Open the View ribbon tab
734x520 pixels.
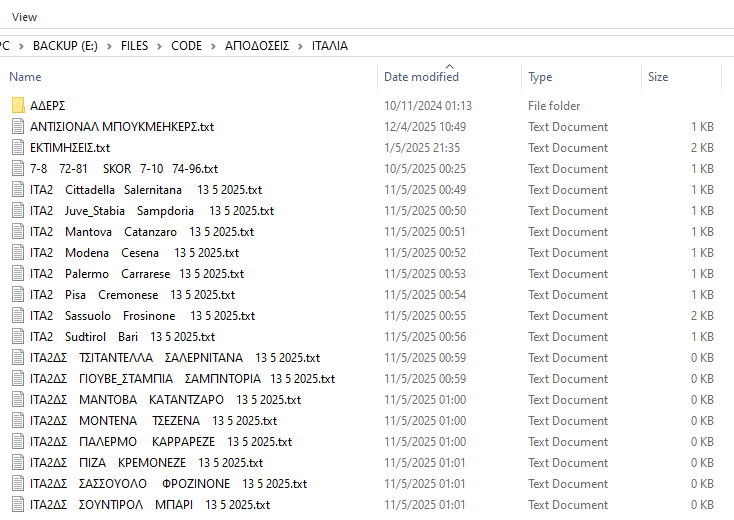(x=24, y=17)
